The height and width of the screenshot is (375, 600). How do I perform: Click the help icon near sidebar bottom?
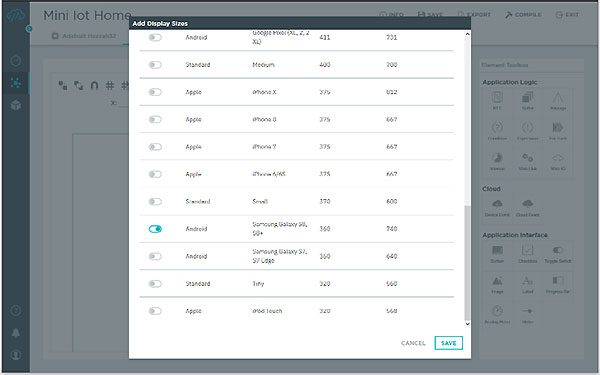pos(16,310)
